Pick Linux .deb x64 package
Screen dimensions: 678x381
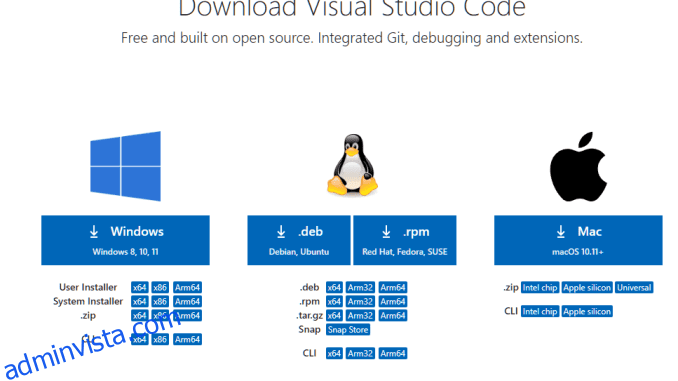(334, 288)
